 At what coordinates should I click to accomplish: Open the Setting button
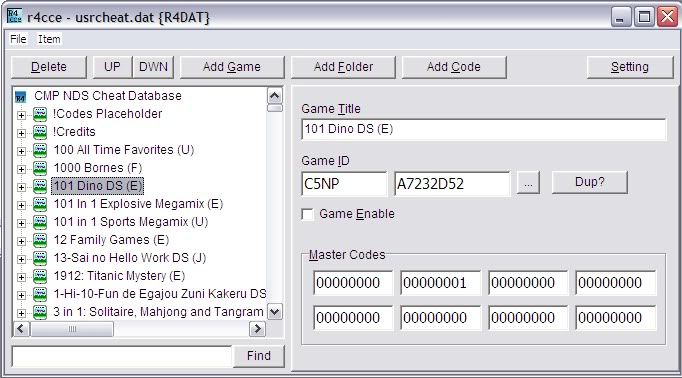(x=630, y=67)
